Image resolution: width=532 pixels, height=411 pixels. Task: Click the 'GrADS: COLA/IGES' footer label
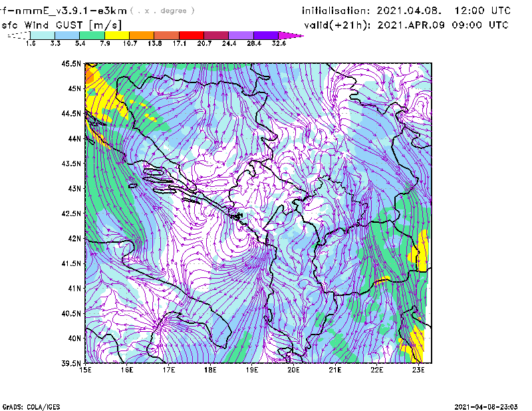click(x=31, y=407)
